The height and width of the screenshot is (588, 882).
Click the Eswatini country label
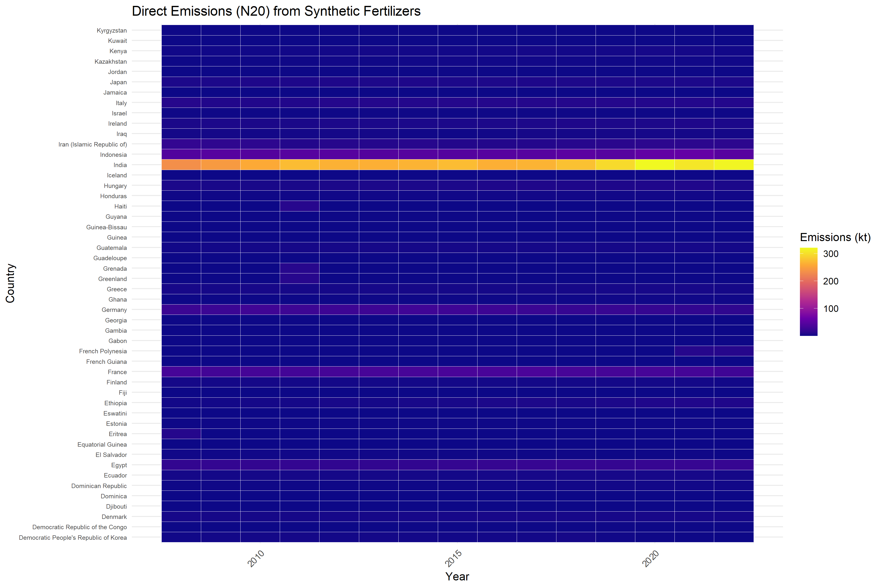coord(115,414)
